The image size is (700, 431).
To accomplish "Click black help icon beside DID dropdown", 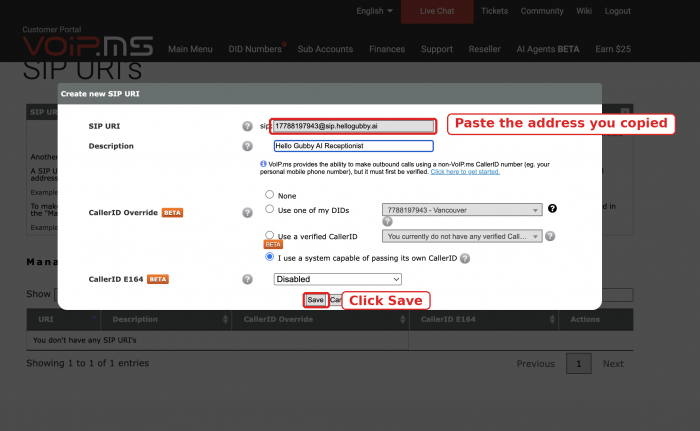I will click(552, 209).
